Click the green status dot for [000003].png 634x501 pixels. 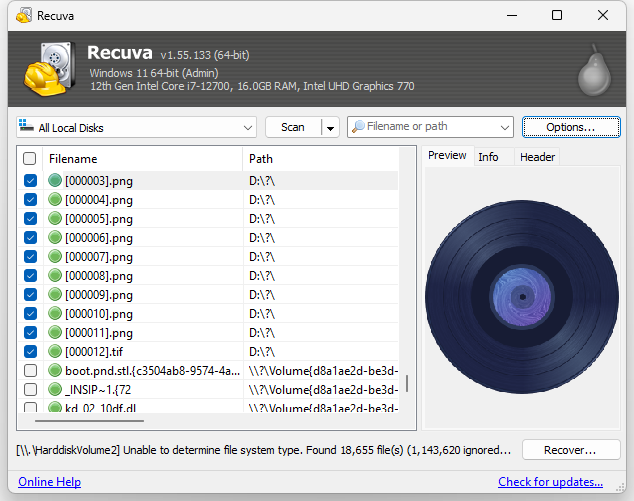tap(55, 180)
